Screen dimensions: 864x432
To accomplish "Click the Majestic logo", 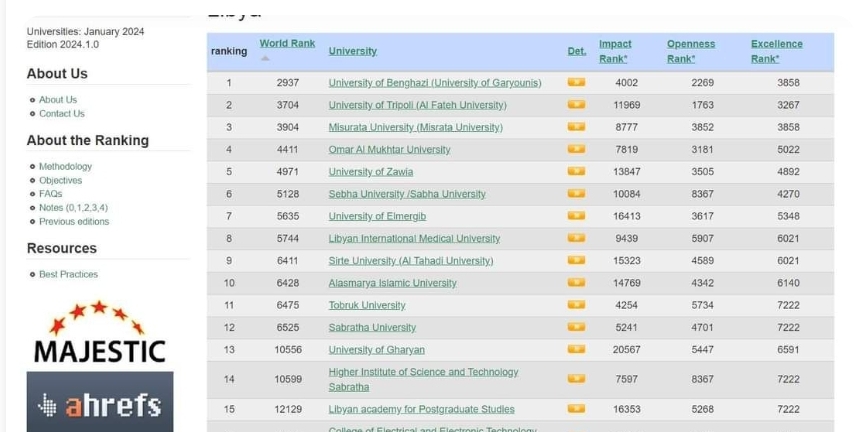I will (x=100, y=332).
